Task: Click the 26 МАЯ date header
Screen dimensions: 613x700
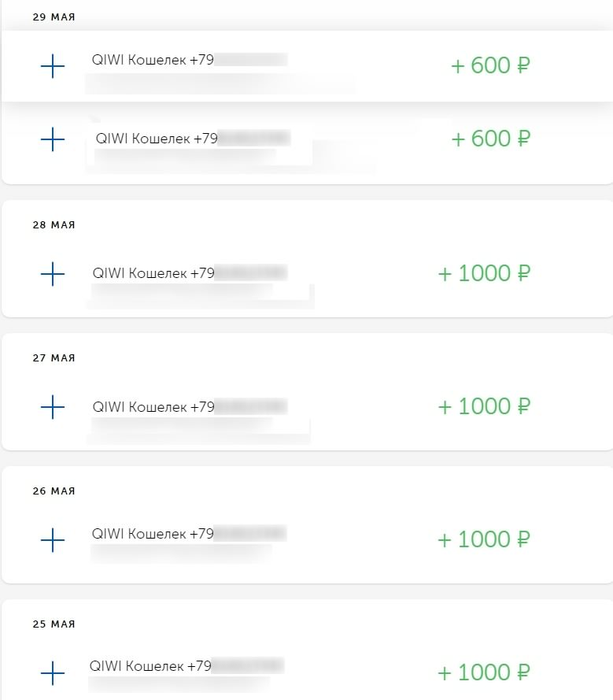Action: coord(54,491)
